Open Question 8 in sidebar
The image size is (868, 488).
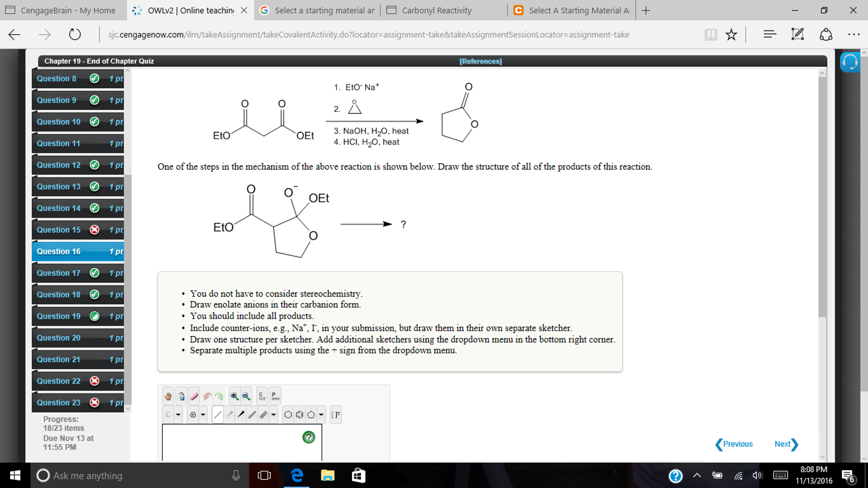coord(78,79)
